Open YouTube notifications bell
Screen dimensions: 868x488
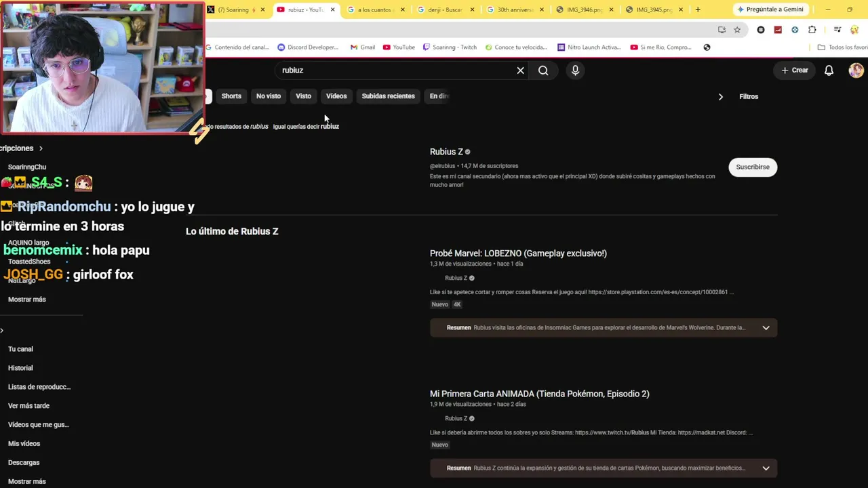tap(829, 70)
